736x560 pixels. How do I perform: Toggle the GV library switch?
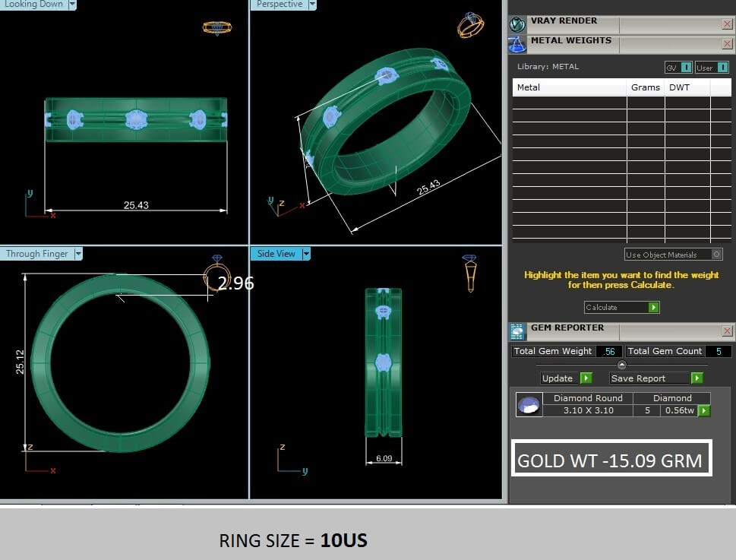pyautogui.click(x=678, y=68)
